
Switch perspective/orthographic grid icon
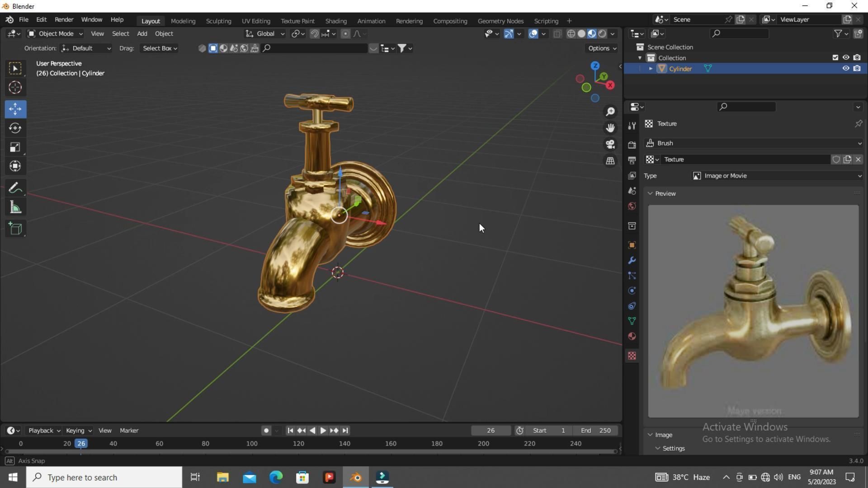(x=610, y=161)
